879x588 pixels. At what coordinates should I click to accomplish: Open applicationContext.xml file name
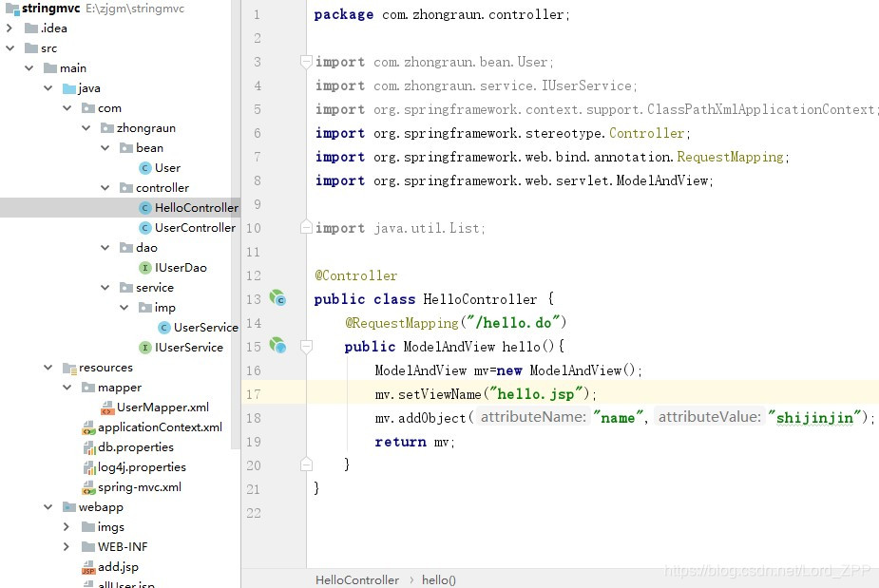160,427
